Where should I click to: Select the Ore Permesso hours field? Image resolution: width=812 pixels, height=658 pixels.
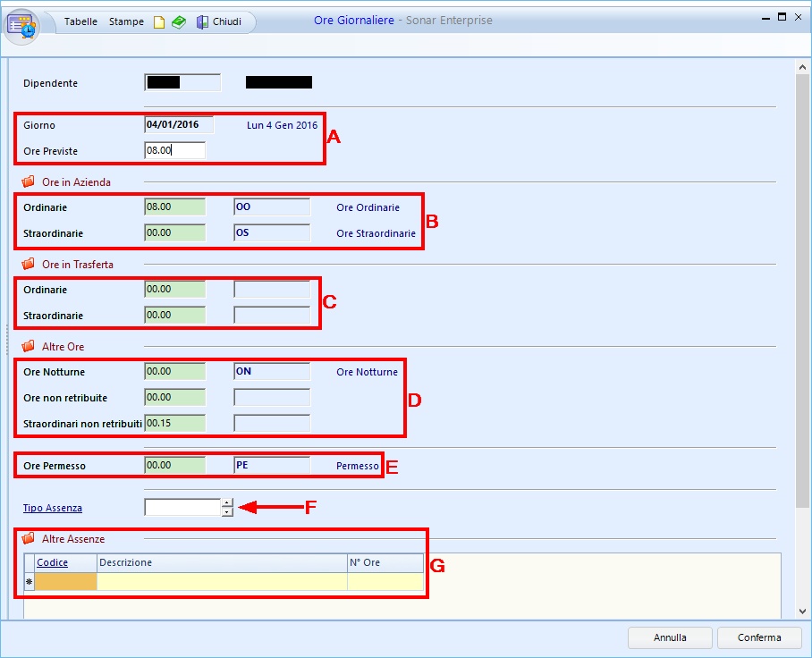(x=174, y=466)
